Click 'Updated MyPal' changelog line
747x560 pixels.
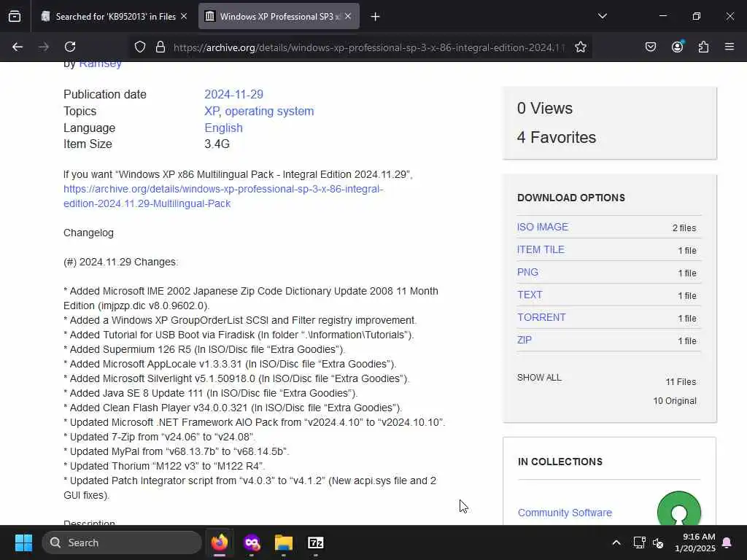[x=177, y=451]
